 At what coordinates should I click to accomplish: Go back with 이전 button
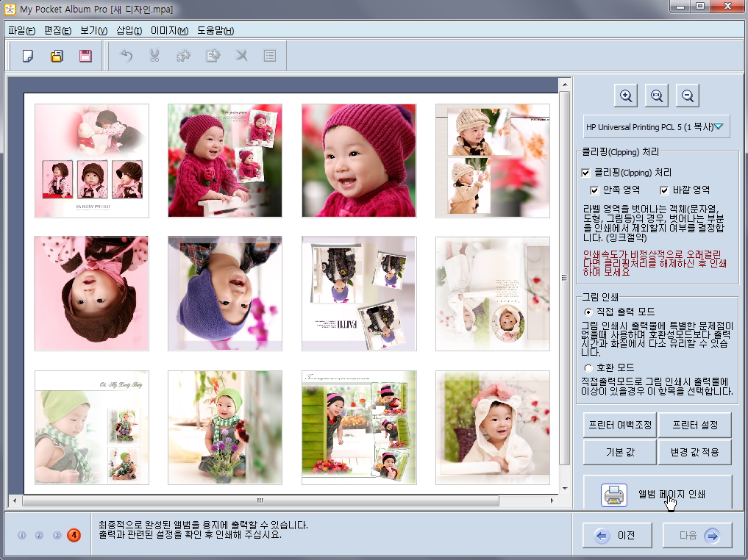[x=617, y=535]
